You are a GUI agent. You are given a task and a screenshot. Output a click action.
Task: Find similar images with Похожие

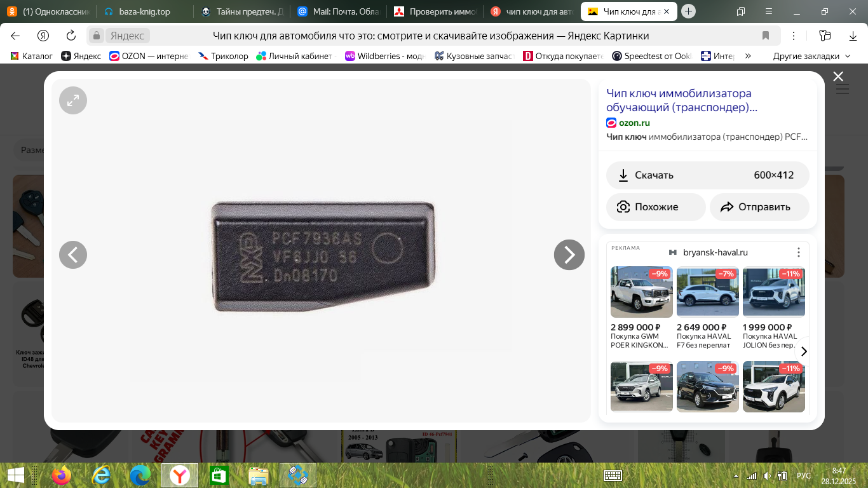pyautogui.click(x=656, y=207)
